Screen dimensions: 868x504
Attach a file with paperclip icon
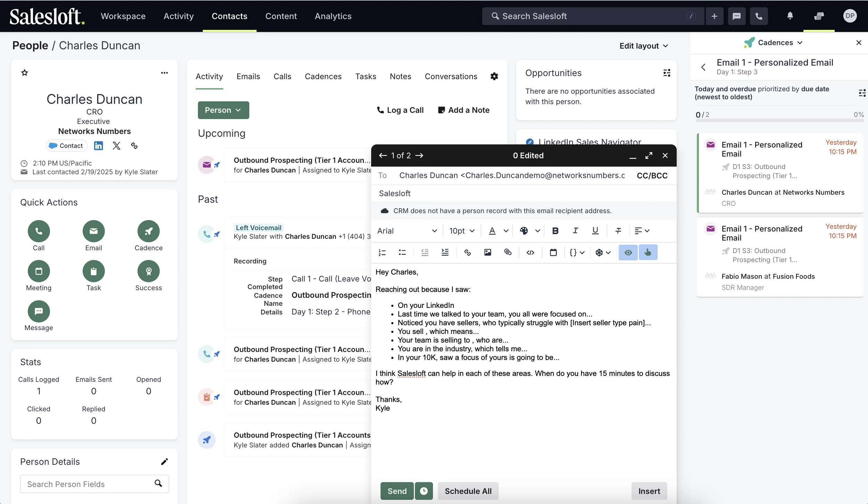click(508, 252)
